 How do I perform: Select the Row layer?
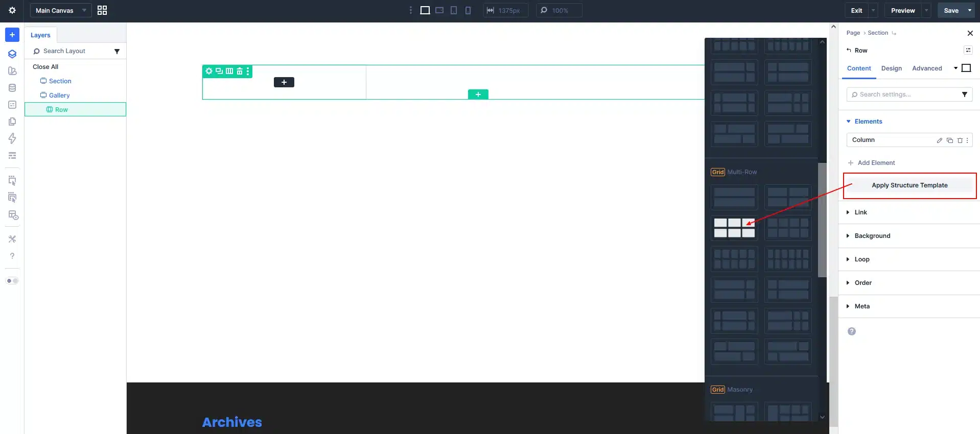[75, 109]
